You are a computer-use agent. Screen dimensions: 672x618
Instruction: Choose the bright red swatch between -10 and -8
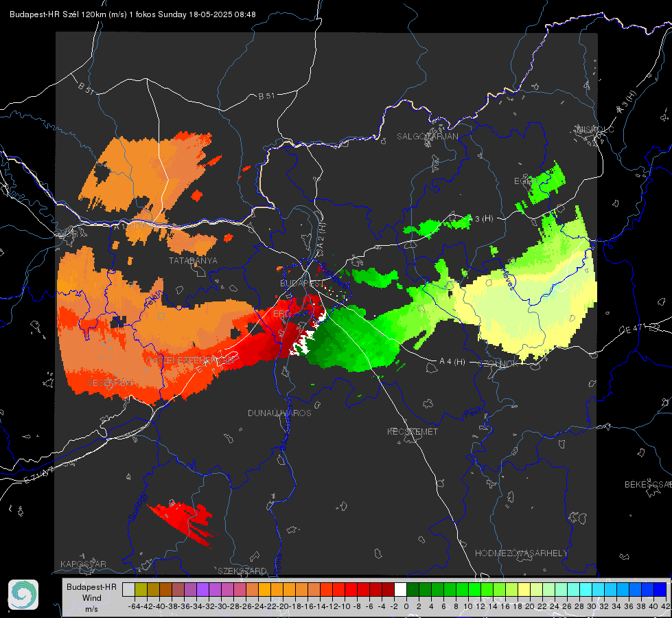click(351, 590)
